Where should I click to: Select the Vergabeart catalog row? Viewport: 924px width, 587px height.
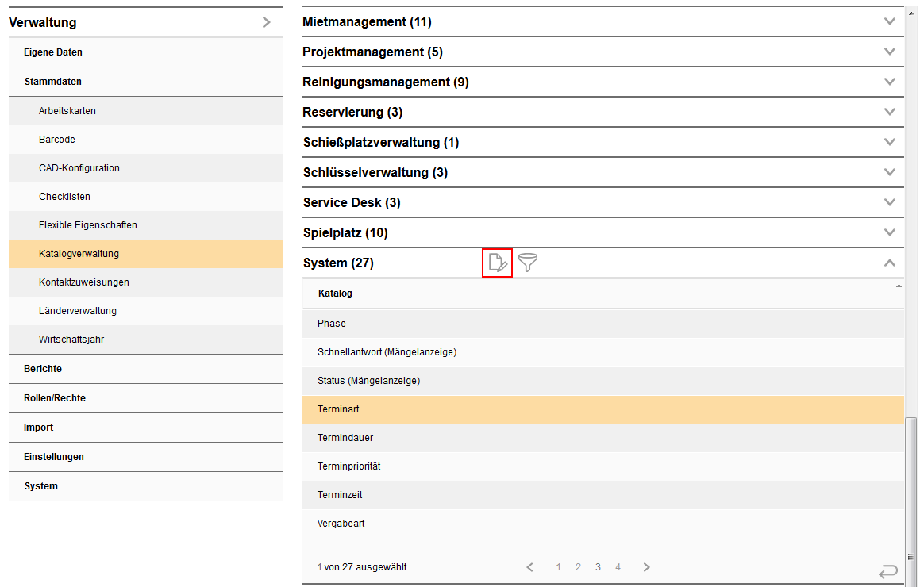[341, 524]
